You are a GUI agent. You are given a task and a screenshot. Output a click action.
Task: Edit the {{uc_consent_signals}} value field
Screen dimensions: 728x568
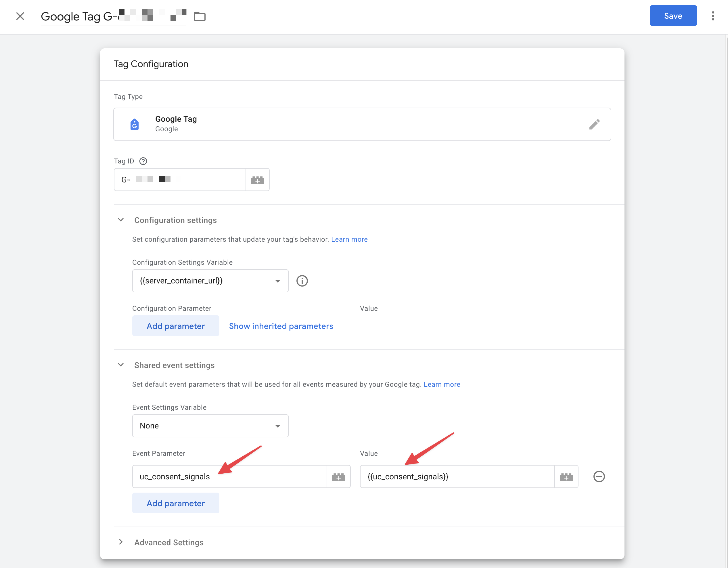pyautogui.click(x=457, y=476)
